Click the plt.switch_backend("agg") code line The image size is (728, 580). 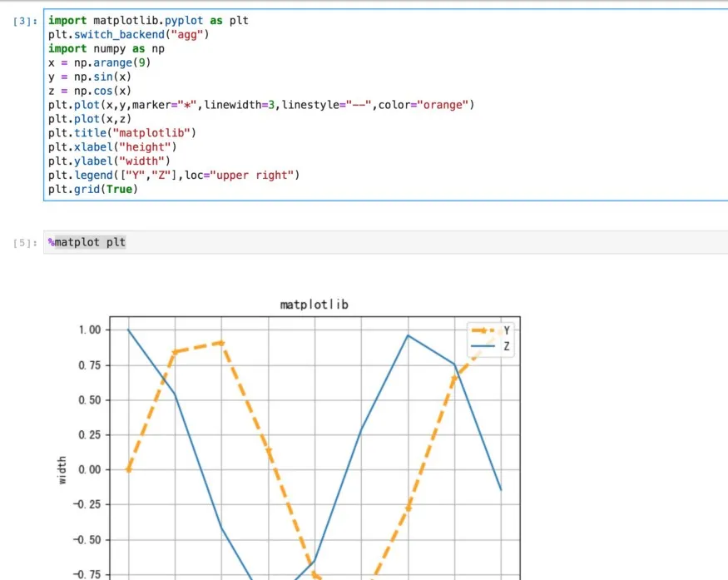[x=129, y=34]
